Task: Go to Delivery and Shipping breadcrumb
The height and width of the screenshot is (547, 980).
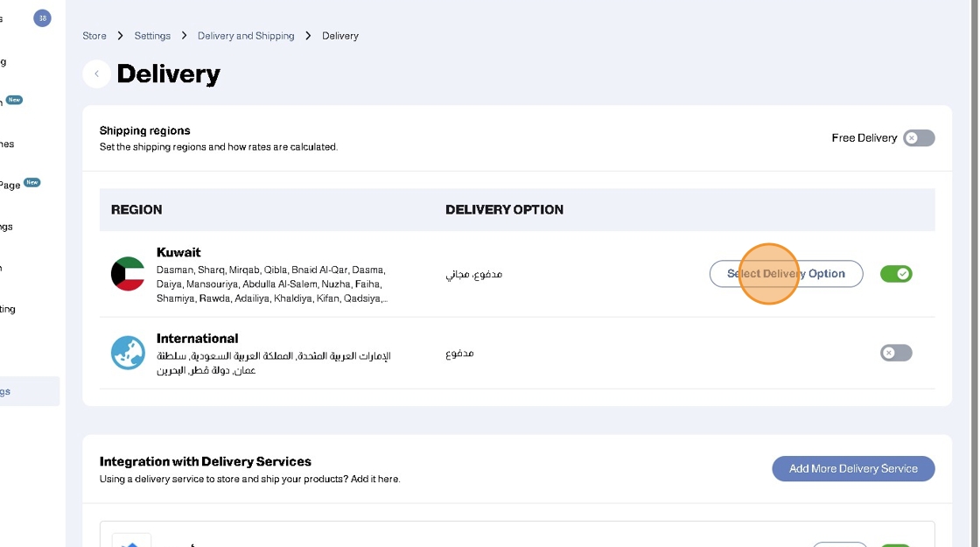Action: 246,36
